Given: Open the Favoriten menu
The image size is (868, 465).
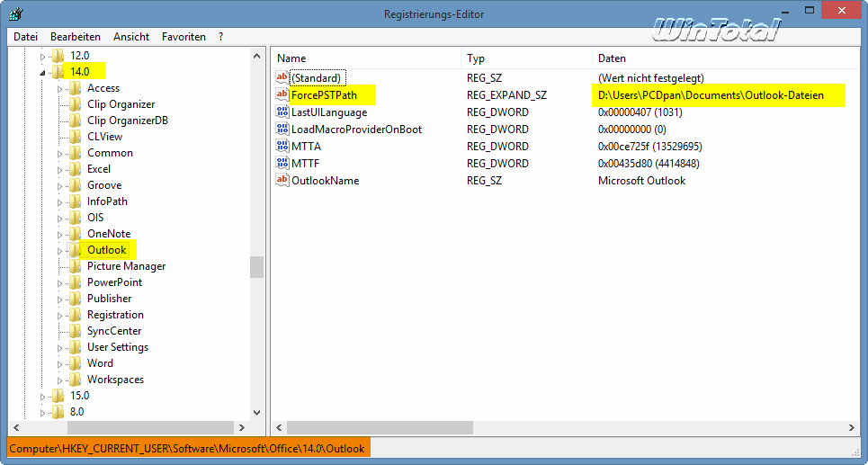Looking at the screenshot, I should pos(183,37).
